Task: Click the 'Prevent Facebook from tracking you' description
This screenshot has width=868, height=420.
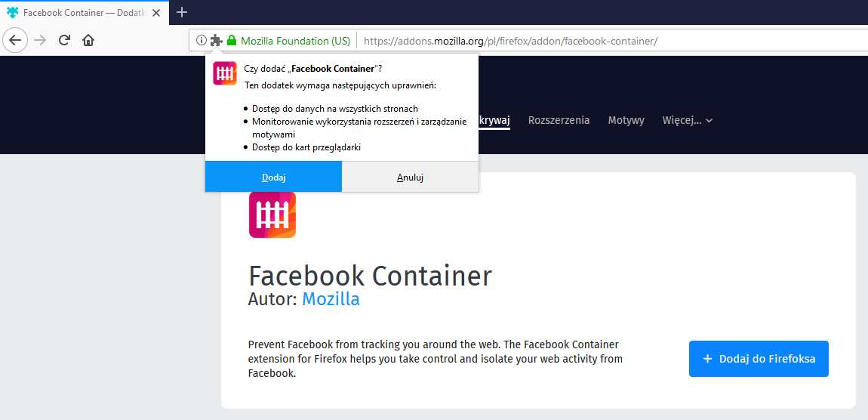Action: pyautogui.click(x=435, y=359)
